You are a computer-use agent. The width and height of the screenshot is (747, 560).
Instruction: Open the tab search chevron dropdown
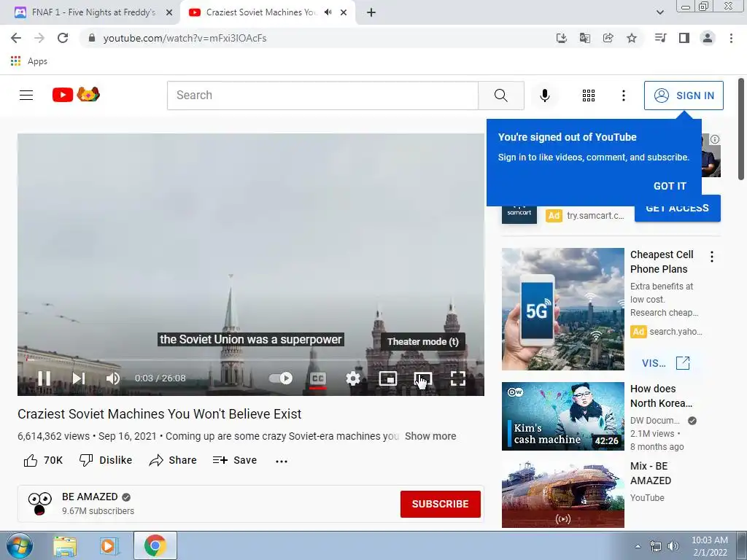coord(659,12)
